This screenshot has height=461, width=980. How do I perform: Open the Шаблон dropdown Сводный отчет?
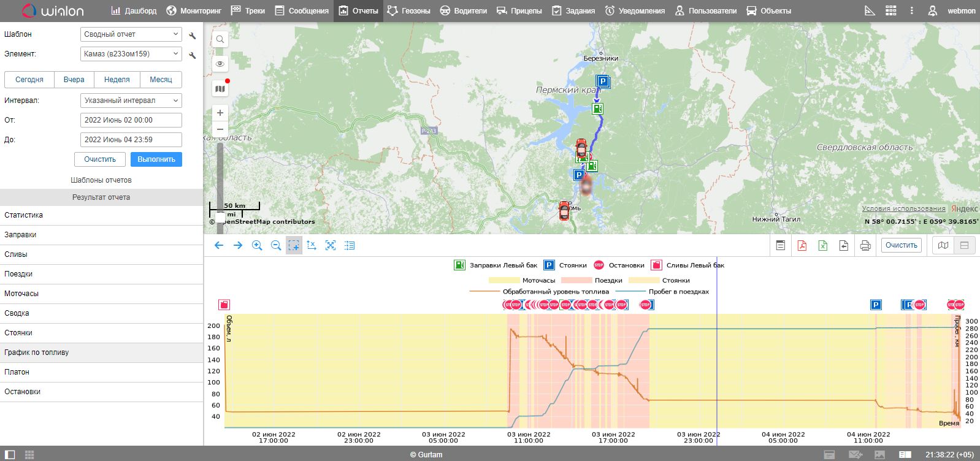[x=131, y=34]
